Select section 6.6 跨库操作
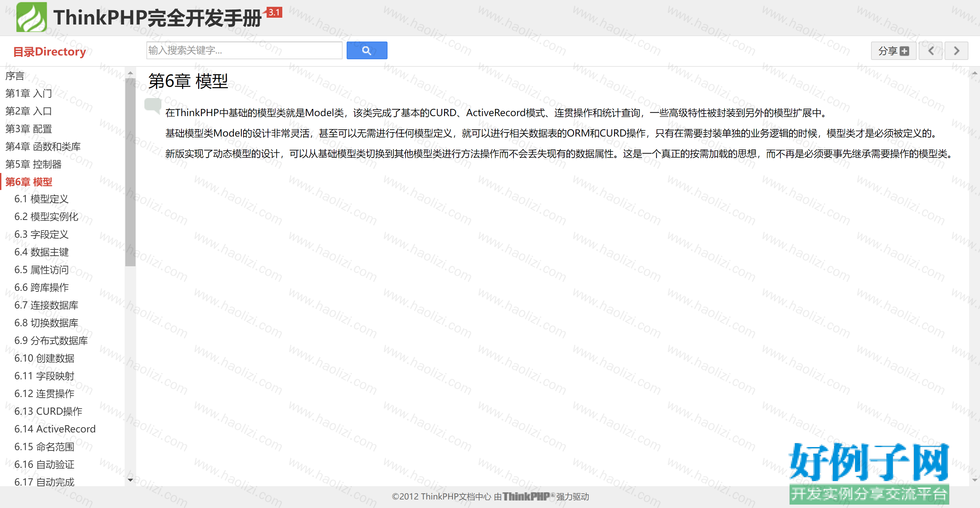The height and width of the screenshot is (508, 980). tap(42, 287)
